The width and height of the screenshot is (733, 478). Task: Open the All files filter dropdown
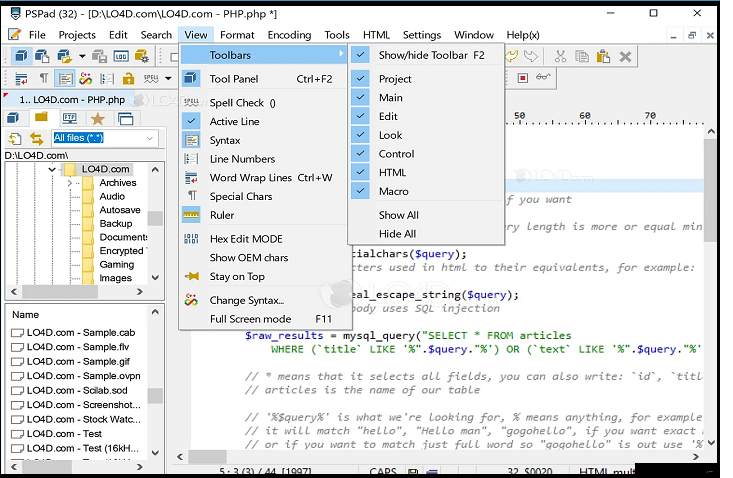(150, 138)
